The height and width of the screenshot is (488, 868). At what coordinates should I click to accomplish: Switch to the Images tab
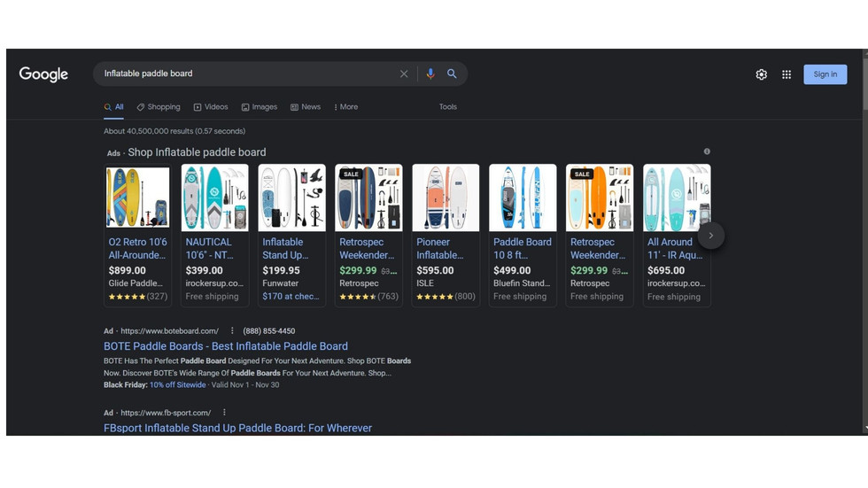(x=260, y=107)
